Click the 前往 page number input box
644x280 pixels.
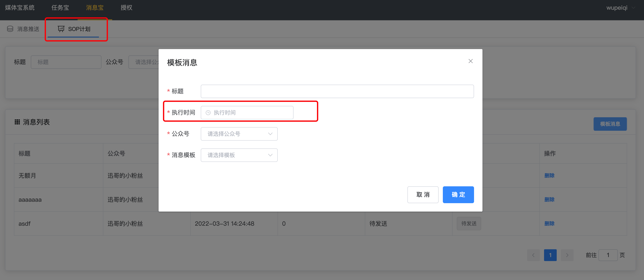point(608,255)
